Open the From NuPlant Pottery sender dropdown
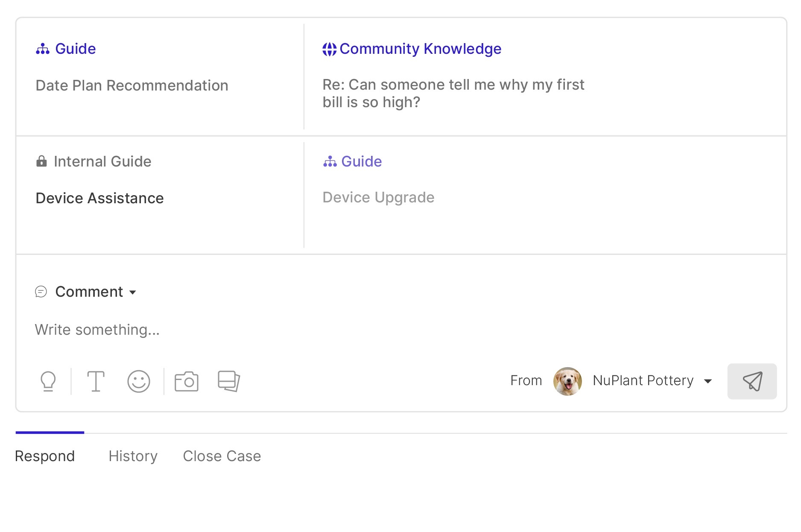Screen dimensions: 801x532 pos(708,381)
